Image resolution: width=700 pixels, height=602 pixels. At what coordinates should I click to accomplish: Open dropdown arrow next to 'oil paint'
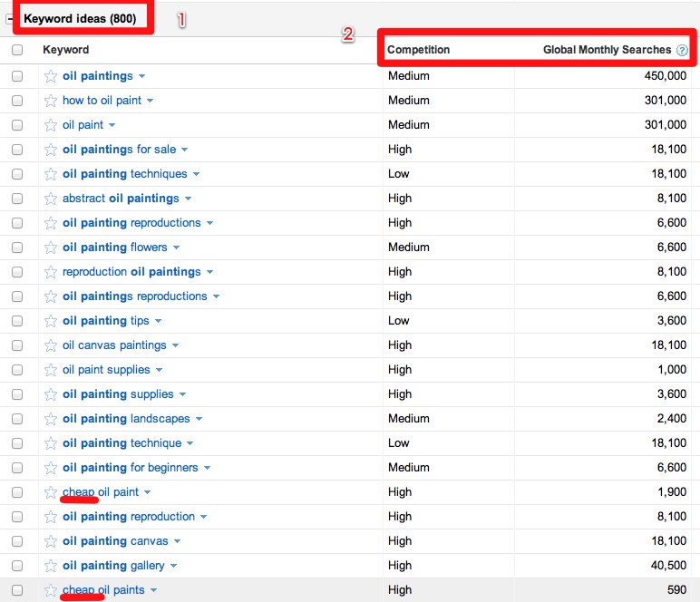tap(112, 125)
